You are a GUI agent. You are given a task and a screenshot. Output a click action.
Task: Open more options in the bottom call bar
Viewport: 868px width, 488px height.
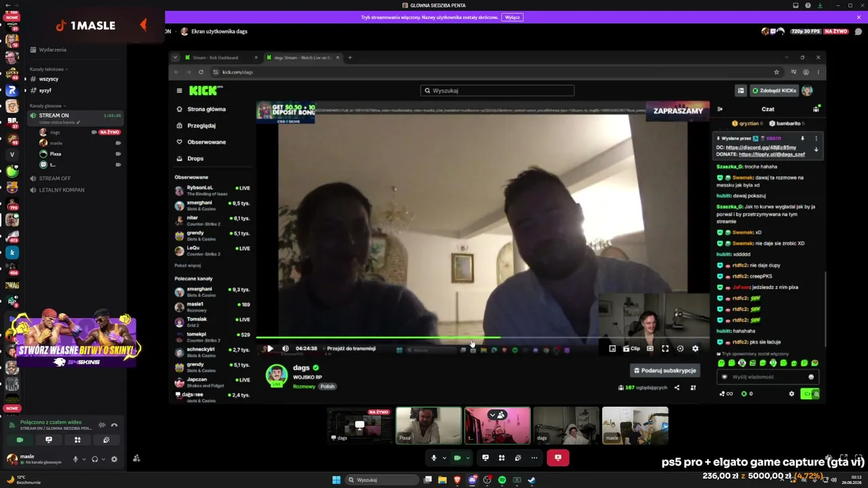pos(534,457)
